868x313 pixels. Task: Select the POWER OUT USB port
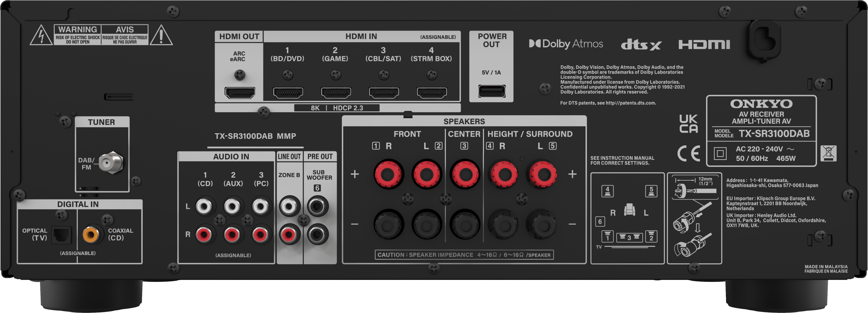pos(492,91)
